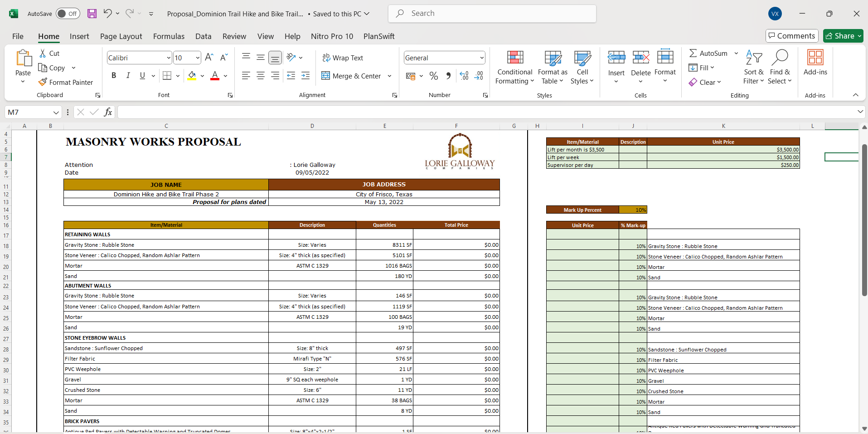The height and width of the screenshot is (434, 868).
Task: Apply Percent Style format
Action: 434,76
